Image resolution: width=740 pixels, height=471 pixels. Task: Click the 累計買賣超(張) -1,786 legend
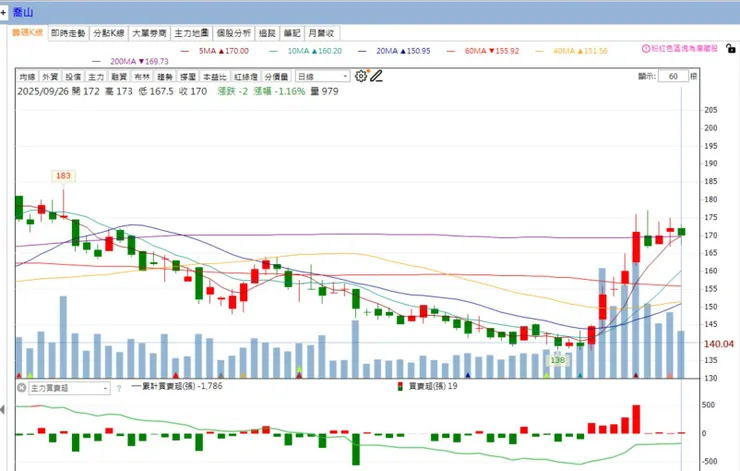point(177,386)
